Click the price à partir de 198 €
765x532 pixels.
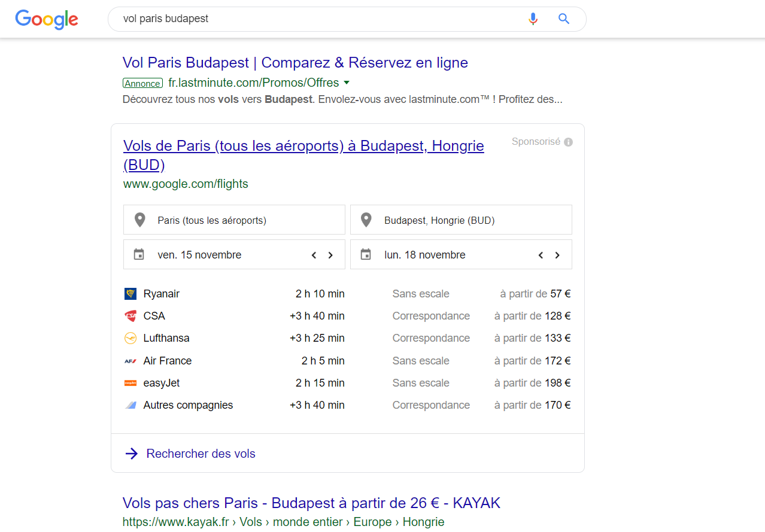[533, 383]
